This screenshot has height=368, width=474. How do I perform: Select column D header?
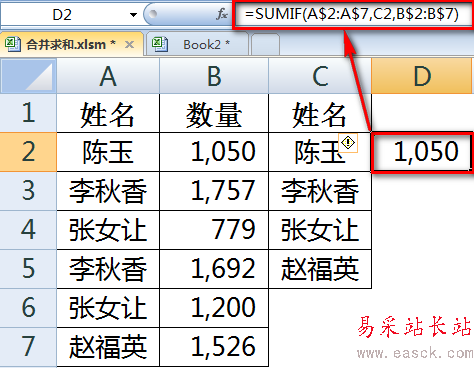point(422,76)
